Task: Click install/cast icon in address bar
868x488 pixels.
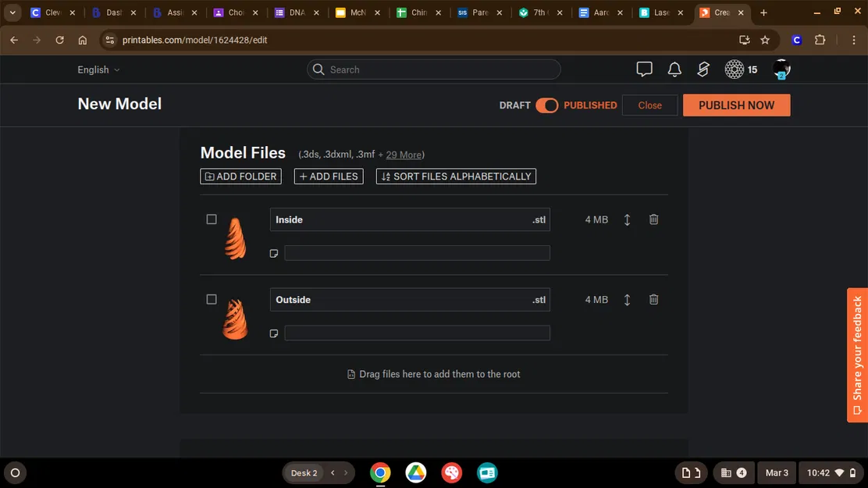Action: coord(745,40)
